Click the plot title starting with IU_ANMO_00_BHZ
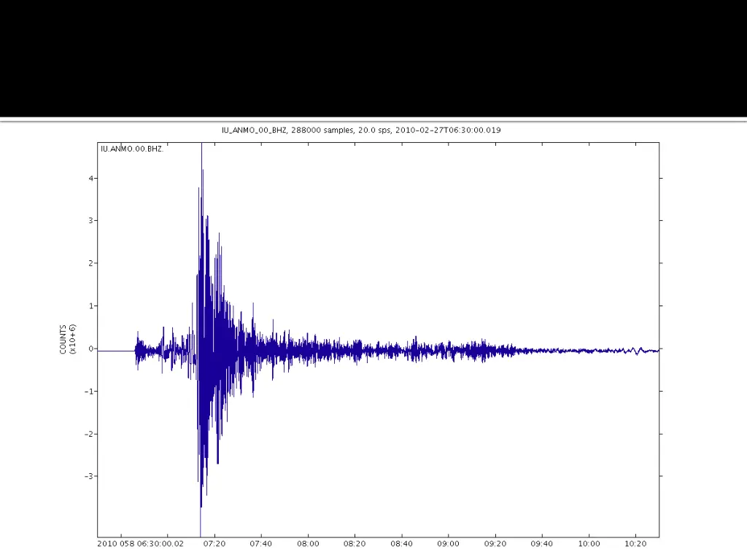Image resolution: width=747 pixels, height=560 pixels. coord(361,130)
